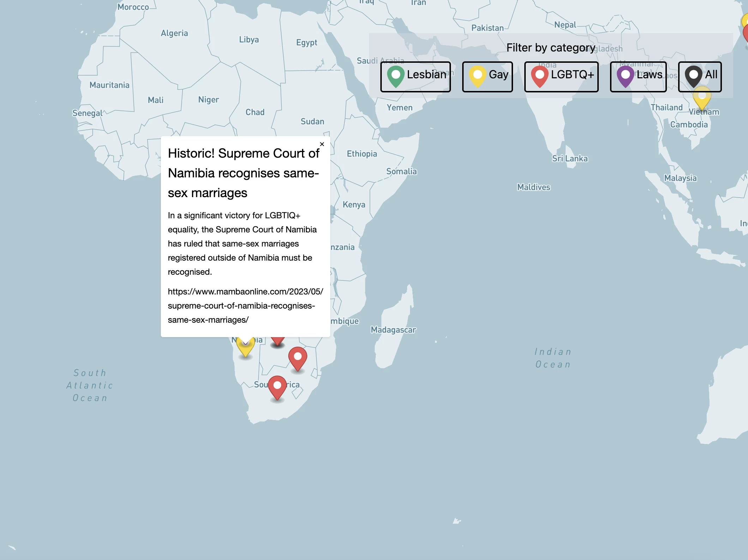The width and height of the screenshot is (748, 560).
Task: Filter the map by the Lesbian category
Action: (416, 77)
